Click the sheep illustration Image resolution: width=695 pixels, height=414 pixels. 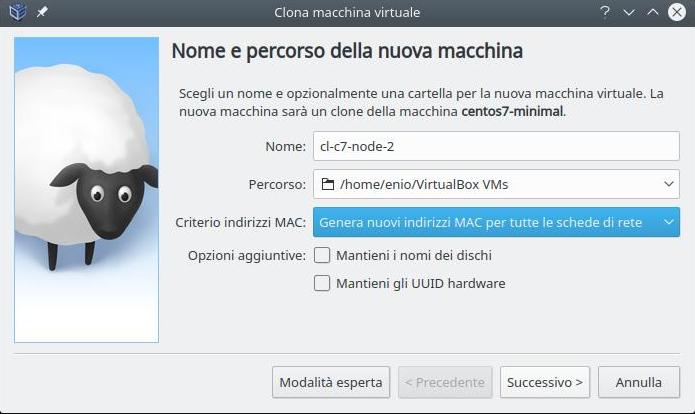pos(87,190)
